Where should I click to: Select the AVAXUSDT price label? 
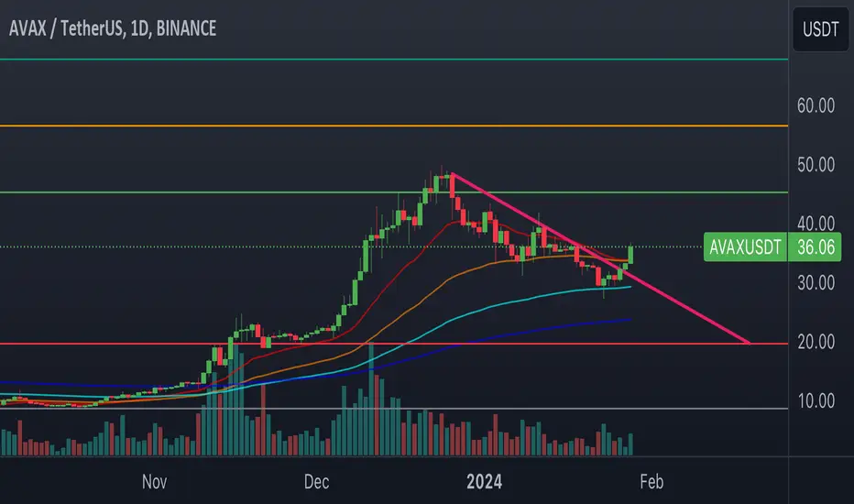[745, 247]
